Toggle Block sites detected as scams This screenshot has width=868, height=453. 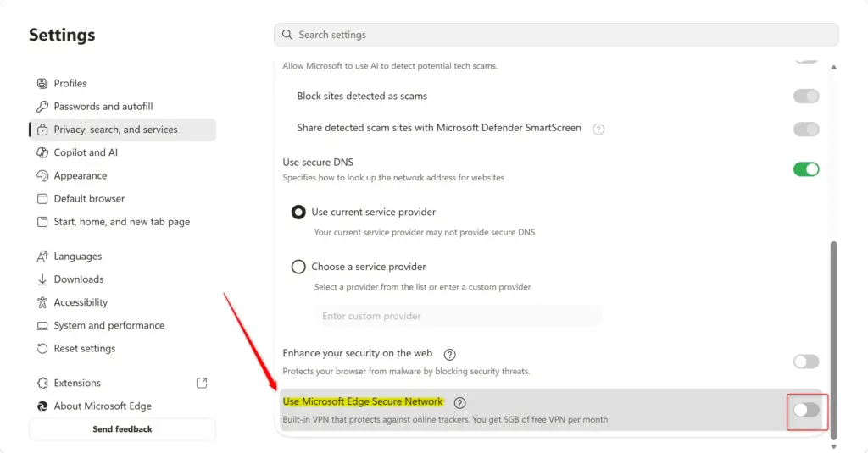pyautogui.click(x=806, y=97)
